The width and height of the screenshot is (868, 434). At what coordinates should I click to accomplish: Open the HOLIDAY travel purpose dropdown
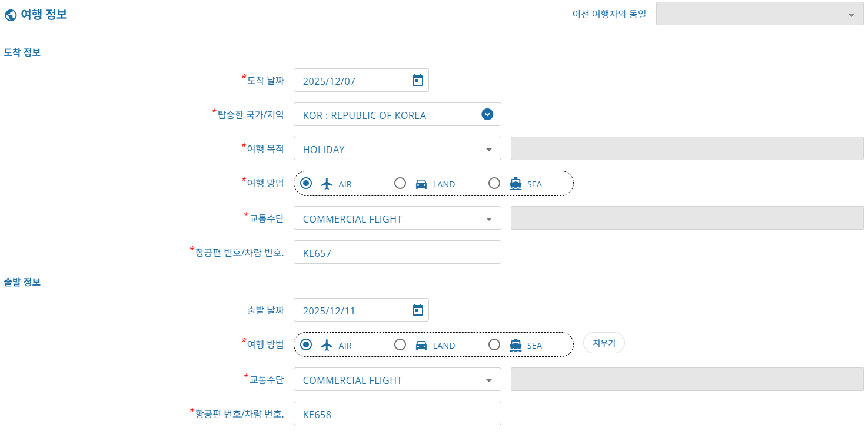488,150
